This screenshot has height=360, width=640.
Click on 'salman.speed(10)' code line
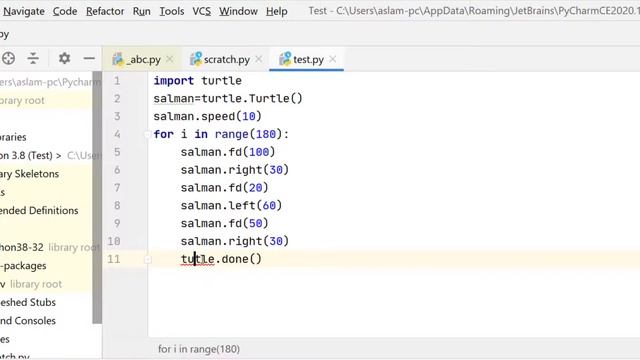(x=207, y=116)
